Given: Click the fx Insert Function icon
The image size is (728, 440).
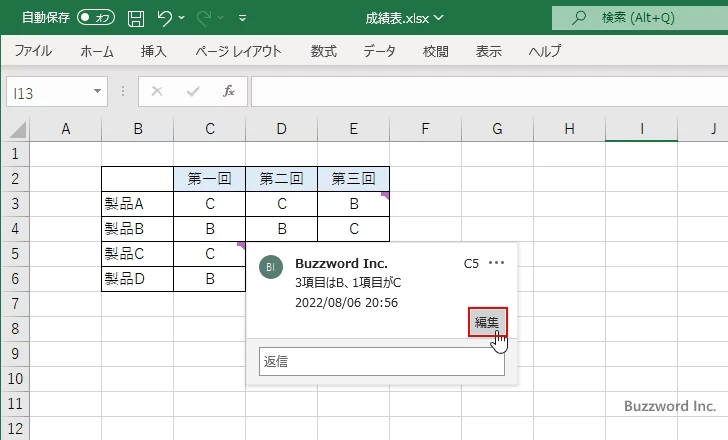Looking at the screenshot, I should (228, 91).
